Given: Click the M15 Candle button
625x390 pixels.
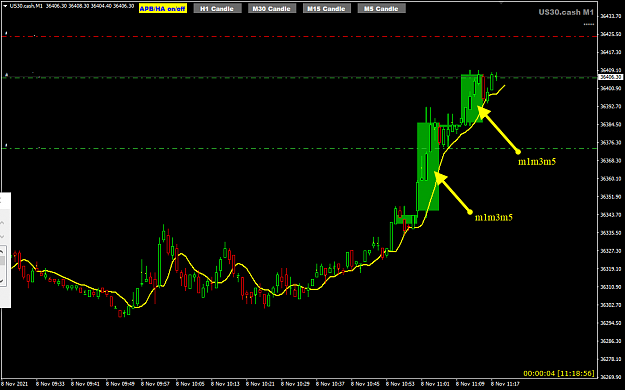Looking at the screenshot, I should point(327,8).
